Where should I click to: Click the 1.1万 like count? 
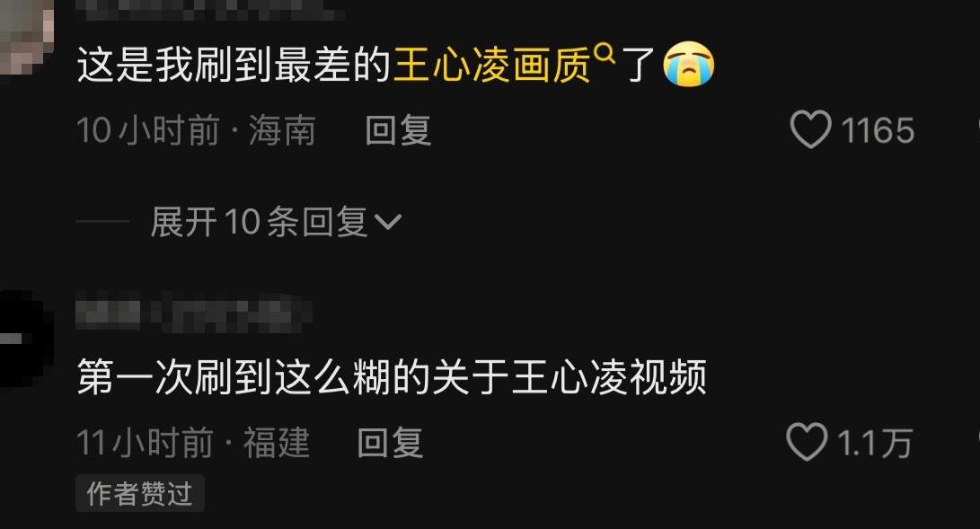click(875, 443)
